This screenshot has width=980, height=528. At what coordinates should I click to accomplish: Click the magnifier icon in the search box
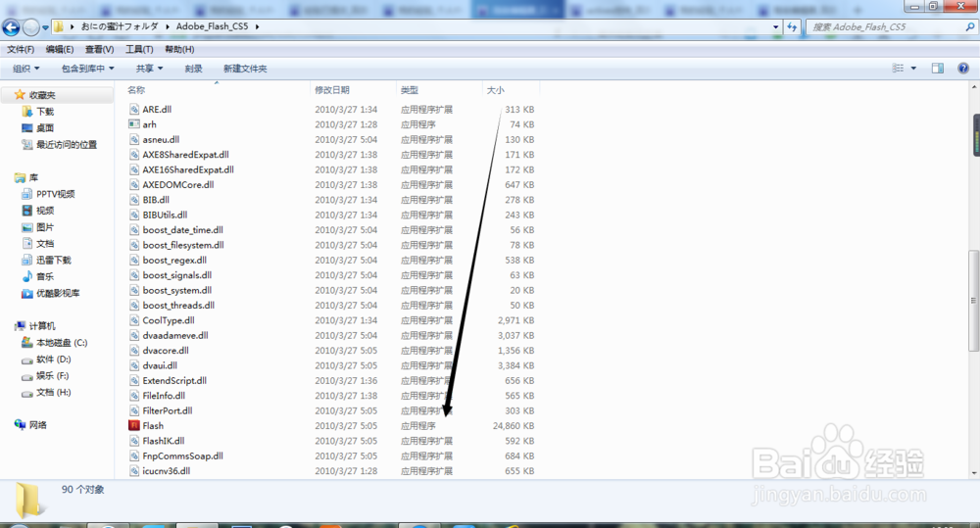[969, 26]
